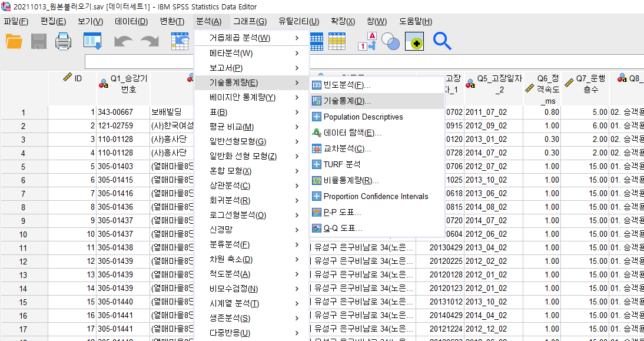
Task: Click the yellow Select cases grid icon
Action: pyautogui.click(x=337, y=41)
